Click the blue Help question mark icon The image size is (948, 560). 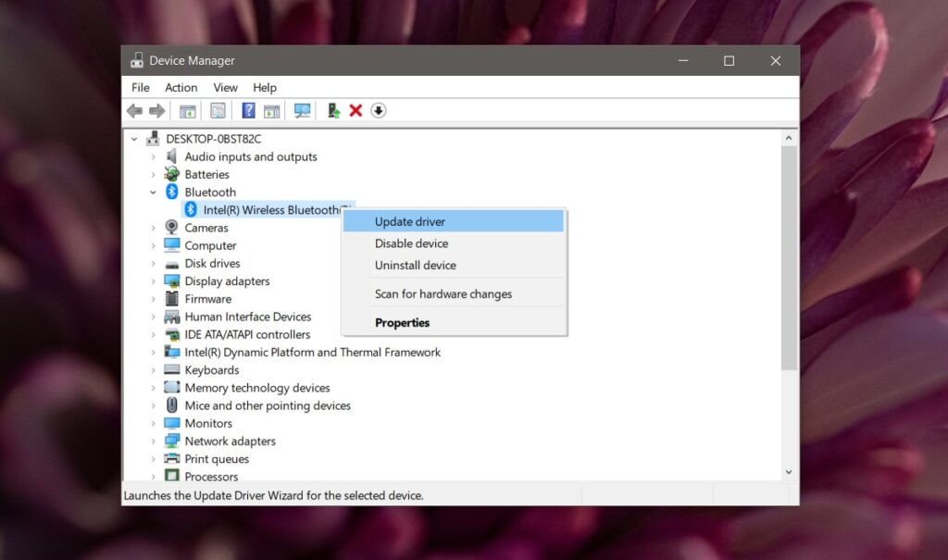(248, 111)
